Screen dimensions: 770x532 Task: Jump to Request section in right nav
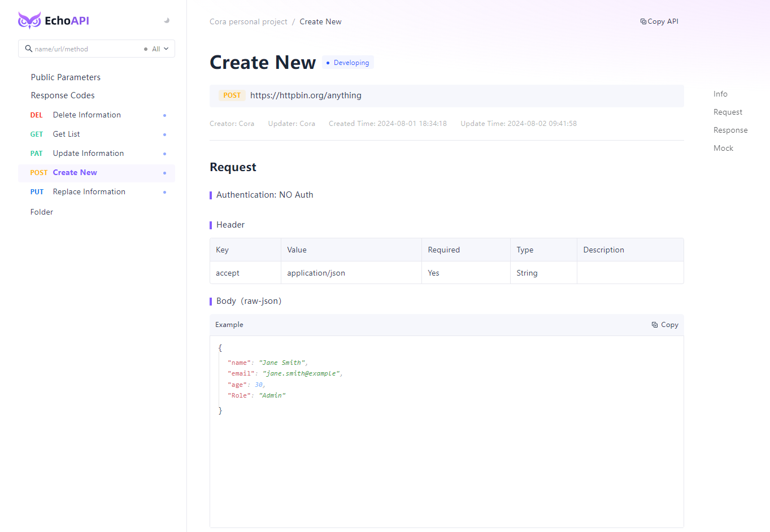point(728,112)
